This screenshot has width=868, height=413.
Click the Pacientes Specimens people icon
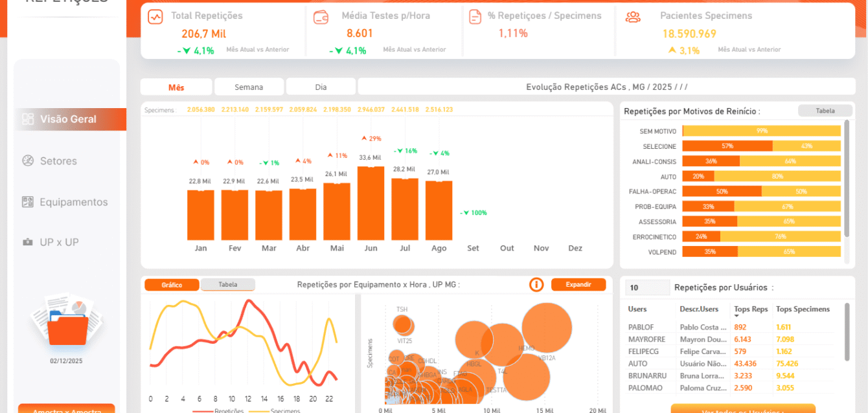tap(632, 17)
